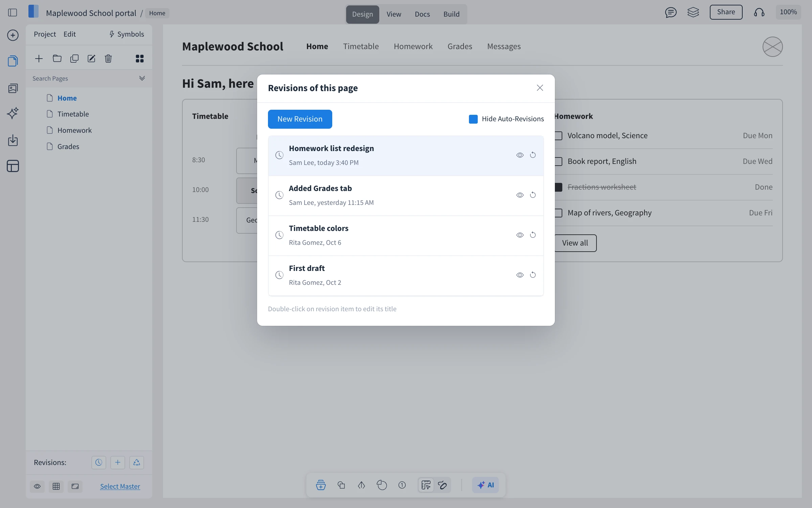Preview the Homework list redesign revision
The width and height of the screenshot is (812, 508).
[520, 155]
